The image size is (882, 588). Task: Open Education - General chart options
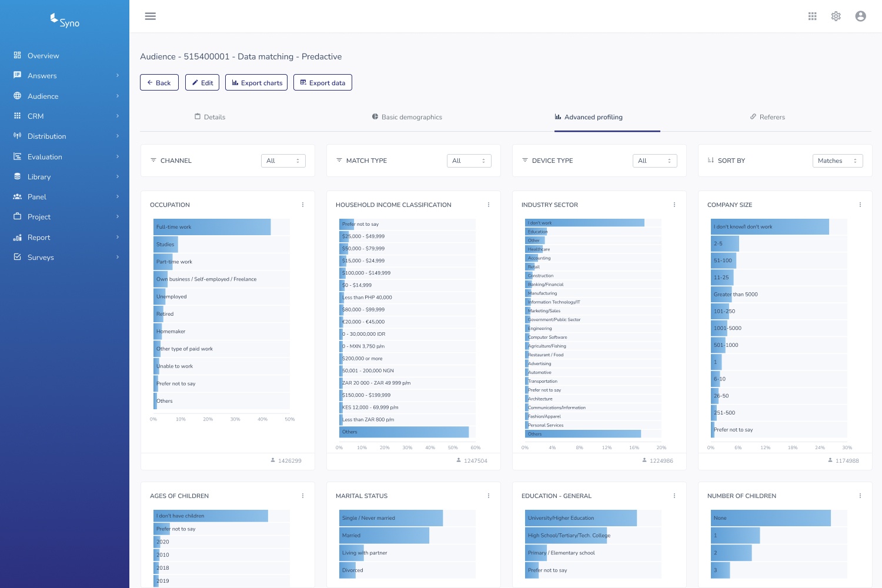[674, 496]
